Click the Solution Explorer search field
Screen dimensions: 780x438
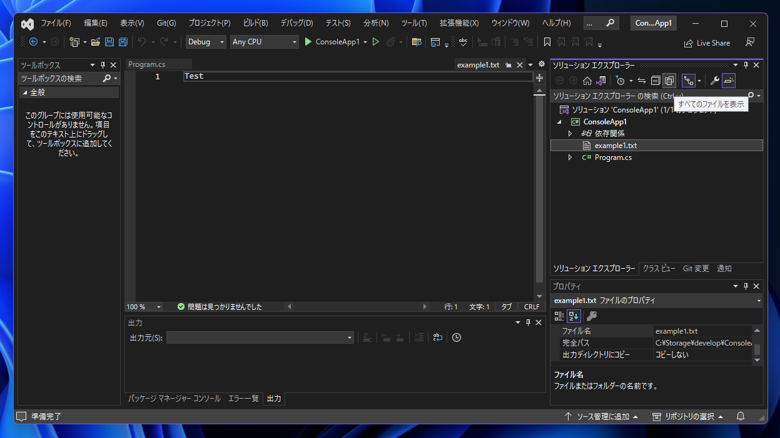click(x=649, y=96)
